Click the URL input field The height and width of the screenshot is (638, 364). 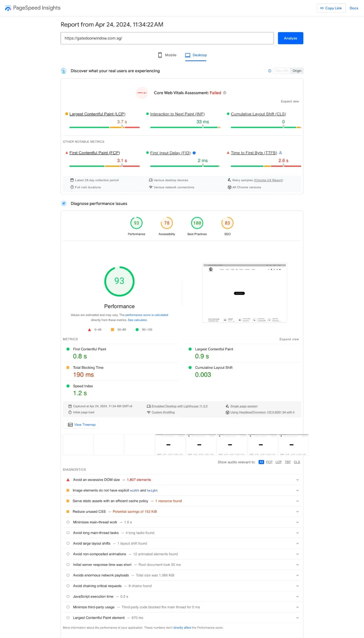pos(167,38)
